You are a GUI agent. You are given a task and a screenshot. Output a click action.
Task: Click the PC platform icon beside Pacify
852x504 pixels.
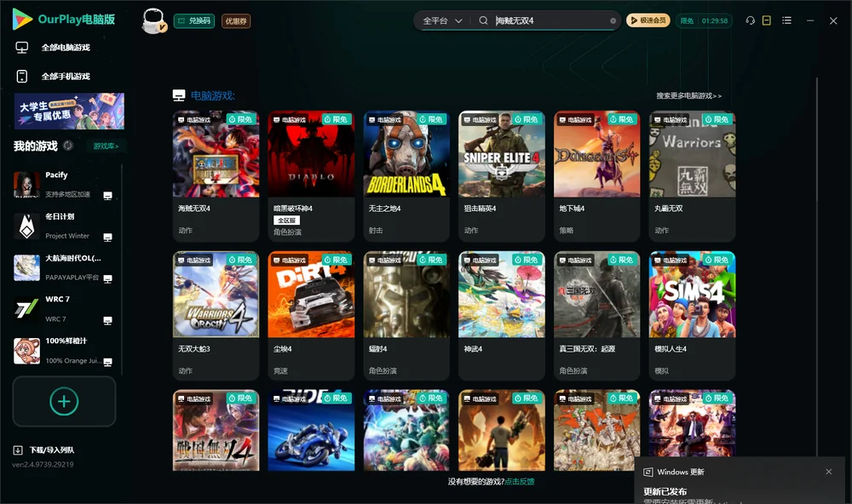click(x=107, y=196)
